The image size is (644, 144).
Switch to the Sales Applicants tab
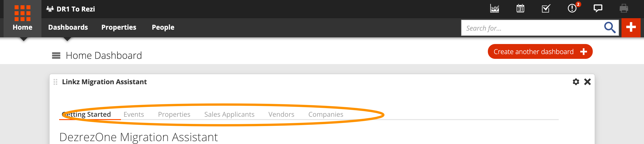[x=229, y=114]
